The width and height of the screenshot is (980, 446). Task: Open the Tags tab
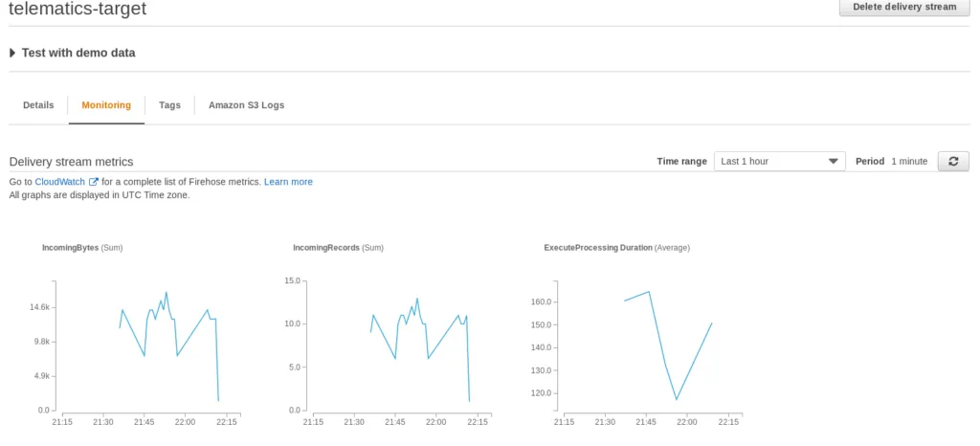point(169,105)
